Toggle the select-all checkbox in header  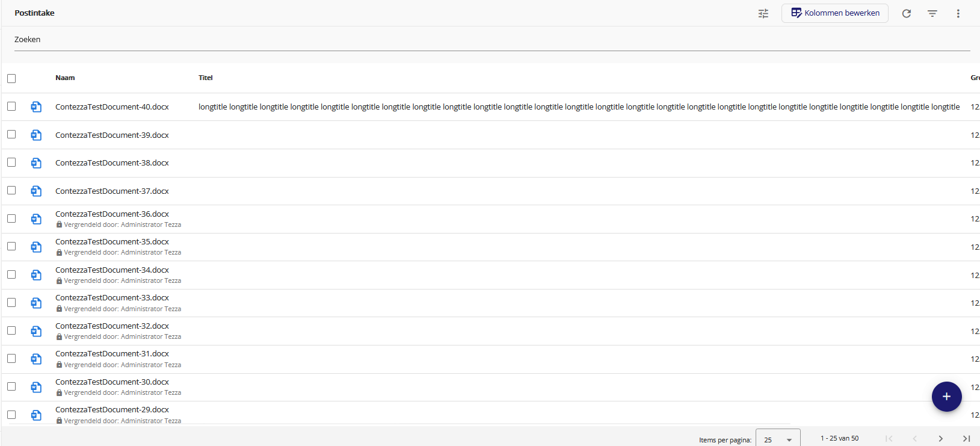click(11, 78)
